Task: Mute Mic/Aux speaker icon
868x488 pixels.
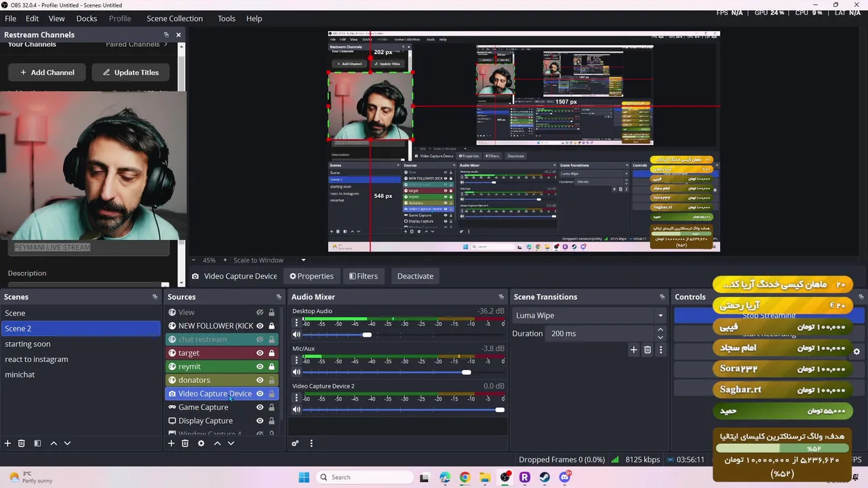Action: (x=296, y=372)
